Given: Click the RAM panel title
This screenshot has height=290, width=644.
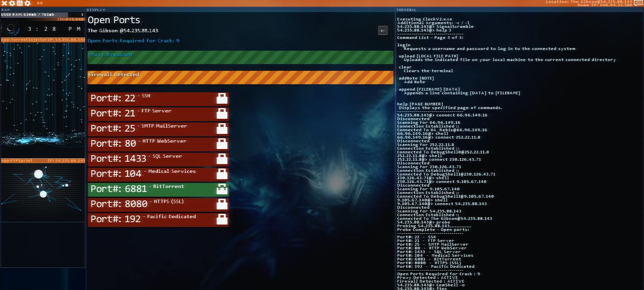Looking at the screenshot, I should click(5, 10).
